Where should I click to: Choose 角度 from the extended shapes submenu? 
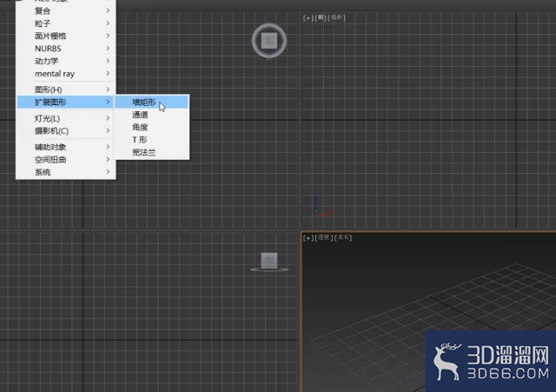pos(151,127)
